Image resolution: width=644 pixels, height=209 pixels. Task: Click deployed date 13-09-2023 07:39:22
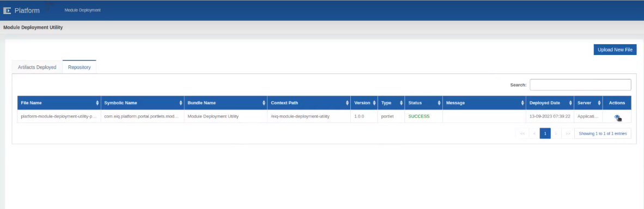[x=550, y=116]
